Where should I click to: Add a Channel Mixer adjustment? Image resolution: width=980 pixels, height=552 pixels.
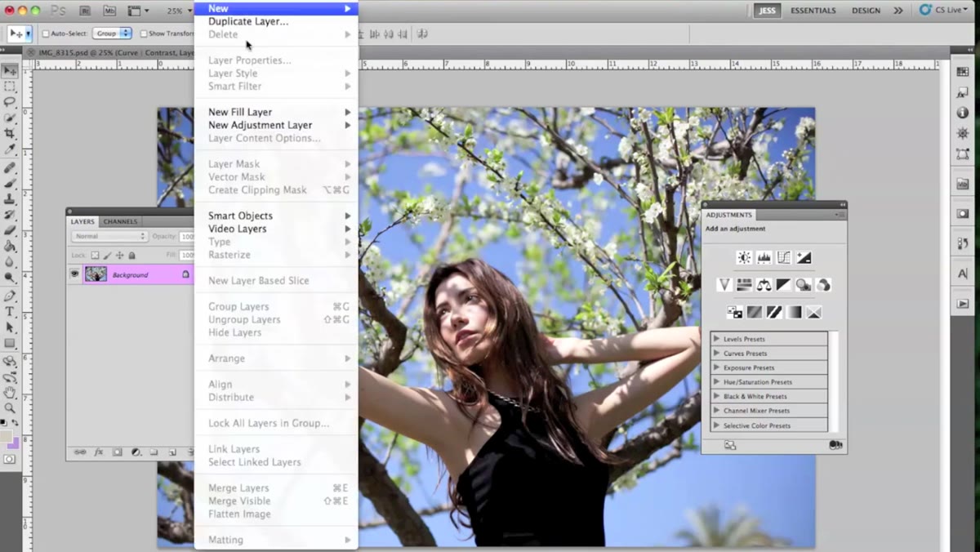click(824, 285)
